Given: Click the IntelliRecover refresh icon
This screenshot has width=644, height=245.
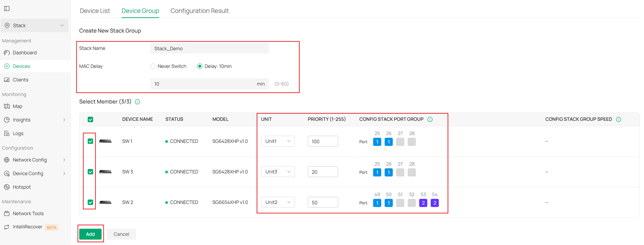Looking at the screenshot, I should [7, 227].
